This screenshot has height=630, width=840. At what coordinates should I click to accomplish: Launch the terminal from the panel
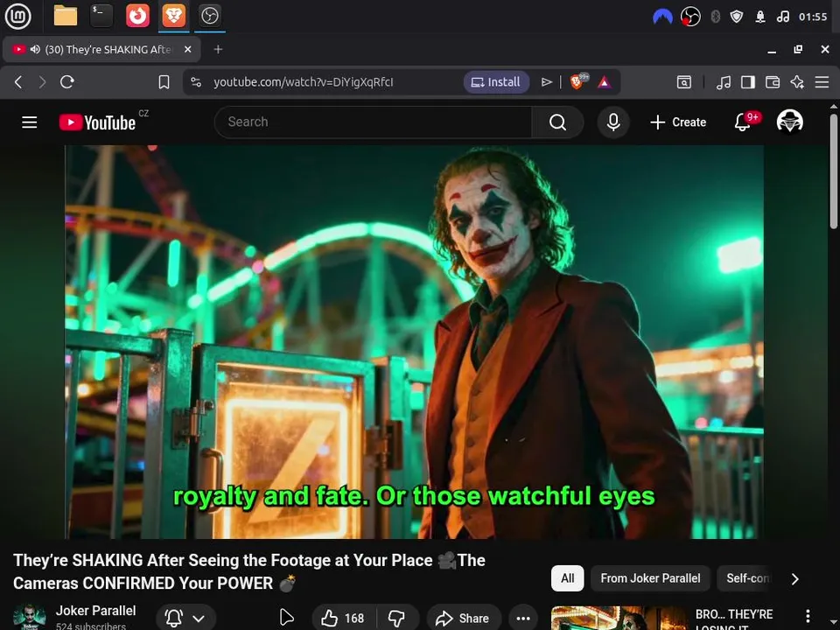pyautogui.click(x=101, y=16)
